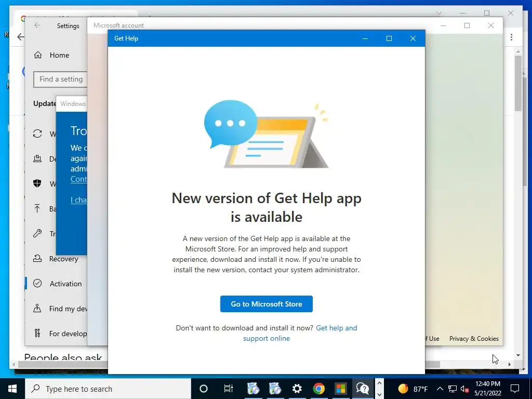532x399 pixels.
Task: Click Chrome scroll-right arrow at bottom
Action: pos(510,364)
